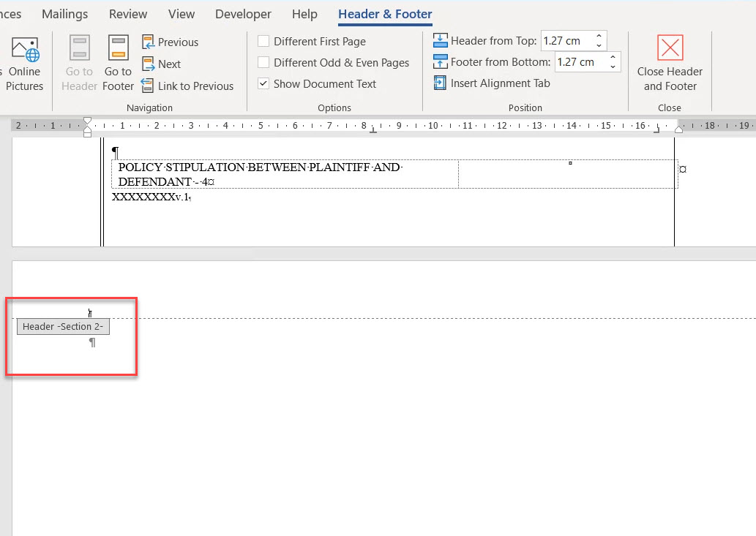This screenshot has height=536, width=756.
Task: Open the Review tab
Action: (127, 14)
